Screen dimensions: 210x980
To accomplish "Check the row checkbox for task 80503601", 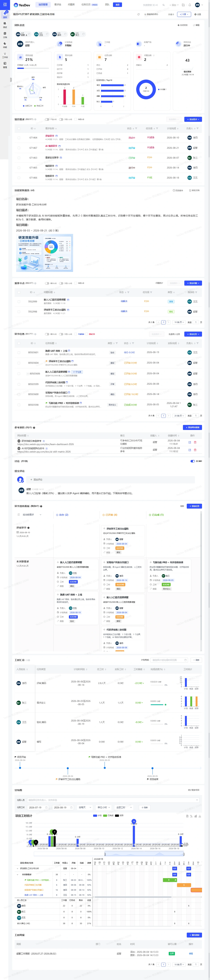I will tap(19, 353).
